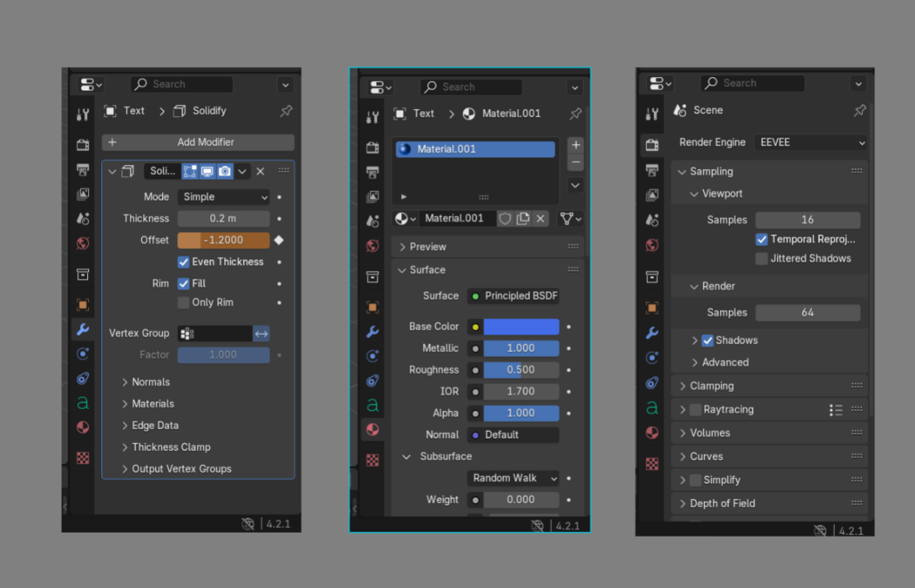Enable Only Rim checkbox
The height and width of the screenshot is (588, 915).
tap(183, 303)
